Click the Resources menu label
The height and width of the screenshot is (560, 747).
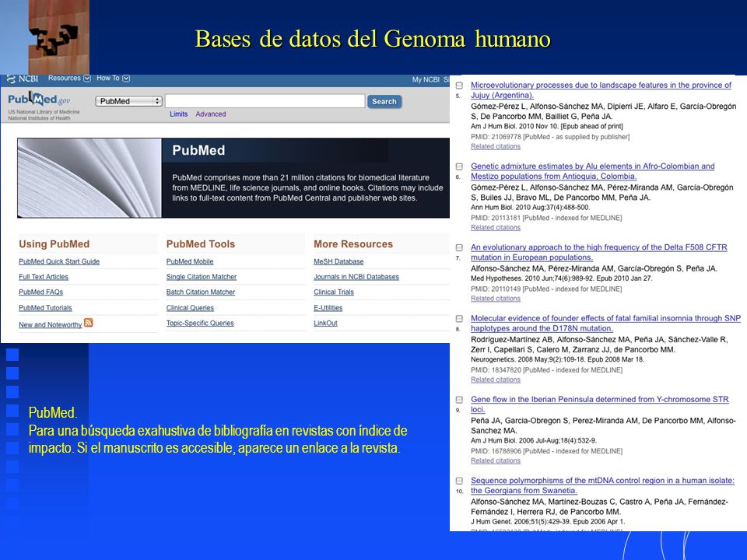(x=65, y=78)
